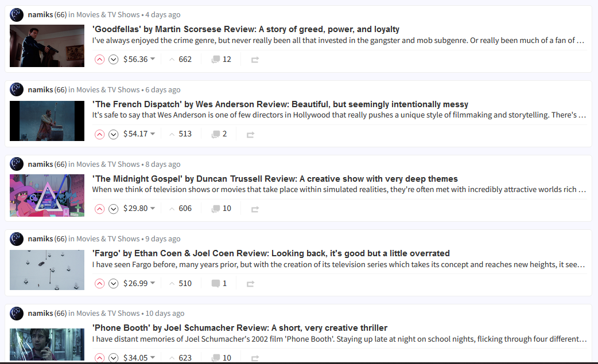Viewport: 598px width, 364px height.
Task: Open Movies & TV Shows community on French Dispatch post
Action: (108, 90)
